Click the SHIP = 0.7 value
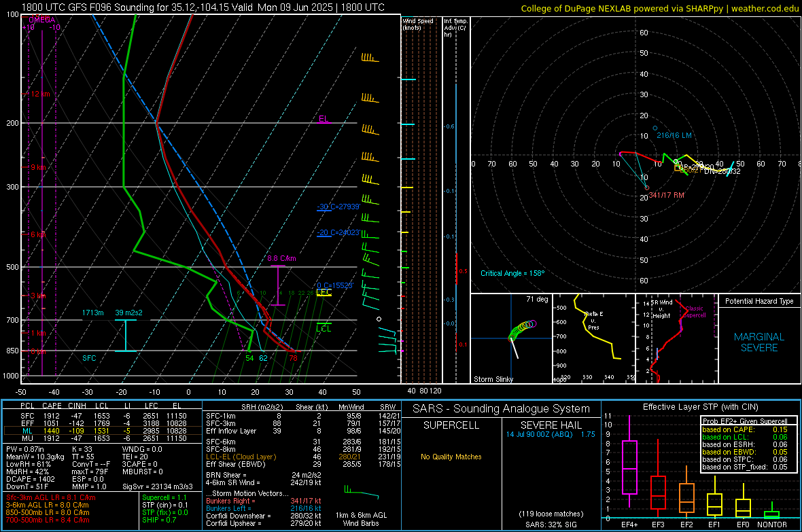This screenshot has height=532, width=802. point(159,520)
